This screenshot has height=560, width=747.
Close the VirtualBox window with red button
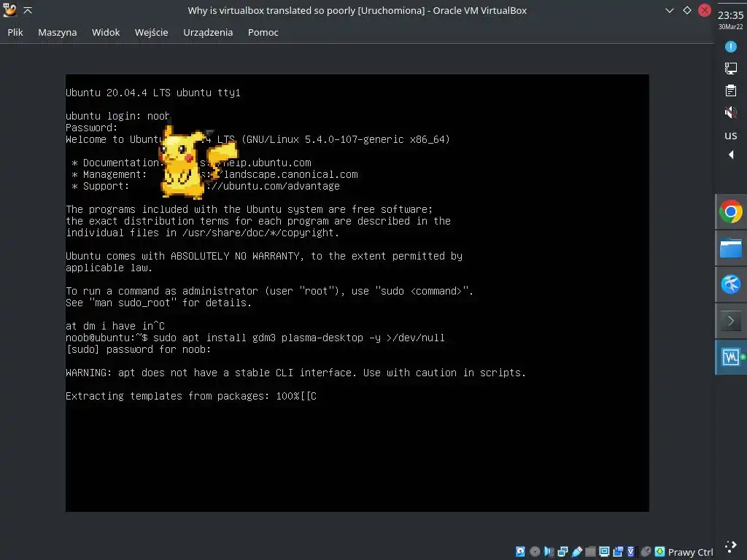coord(705,10)
